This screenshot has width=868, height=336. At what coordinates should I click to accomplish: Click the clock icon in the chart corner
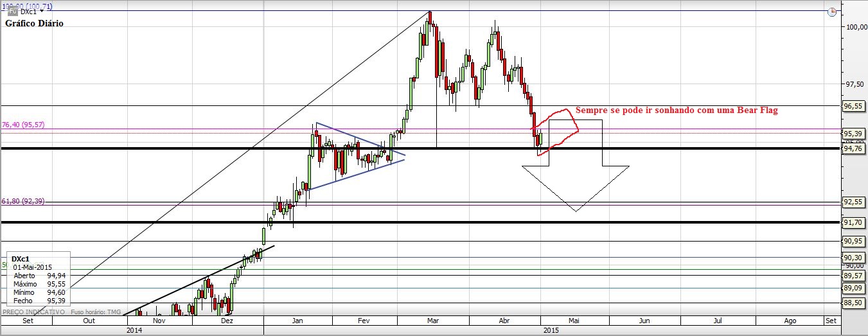tap(832, 12)
